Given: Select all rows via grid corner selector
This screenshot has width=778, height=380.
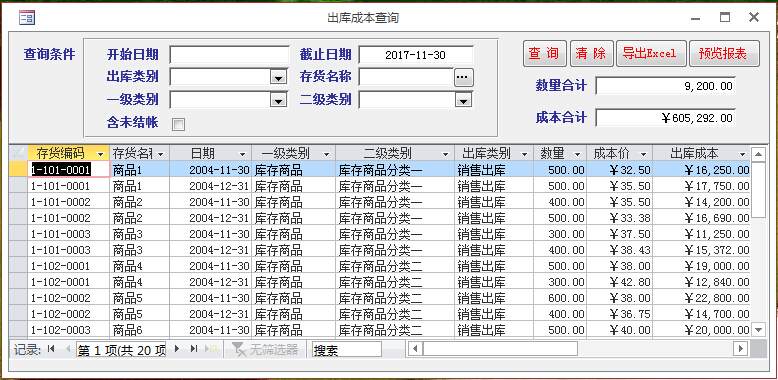Looking at the screenshot, I should pos(18,152).
